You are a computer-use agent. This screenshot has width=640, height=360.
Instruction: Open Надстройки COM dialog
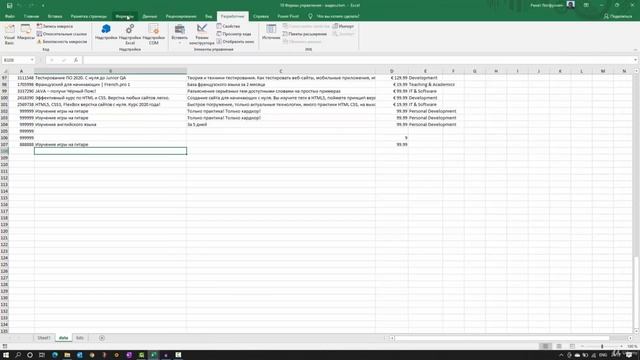[154, 34]
